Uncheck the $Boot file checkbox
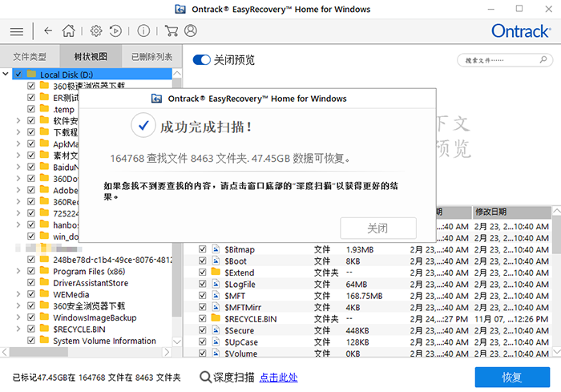The width and height of the screenshot is (561, 392). [203, 261]
